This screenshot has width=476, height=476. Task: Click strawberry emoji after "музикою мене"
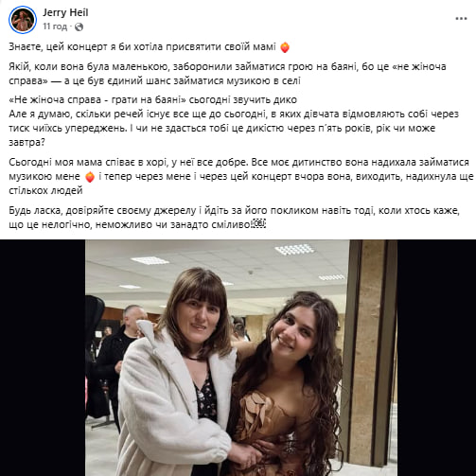click(x=90, y=177)
